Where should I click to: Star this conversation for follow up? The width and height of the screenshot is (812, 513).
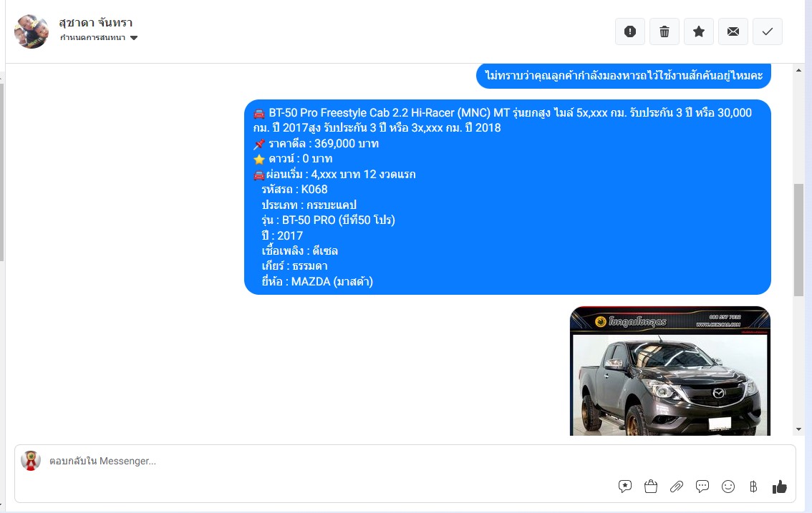tap(699, 31)
